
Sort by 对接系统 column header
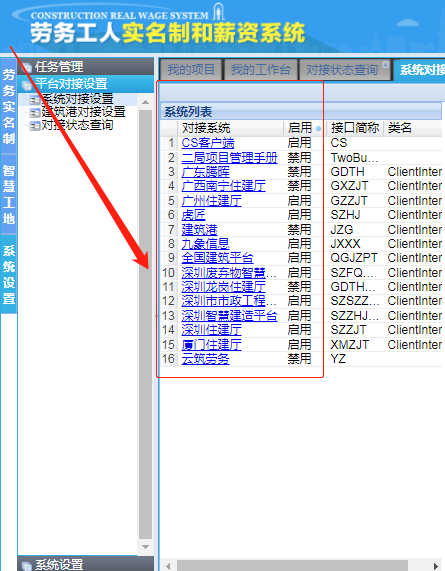click(x=231, y=128)
